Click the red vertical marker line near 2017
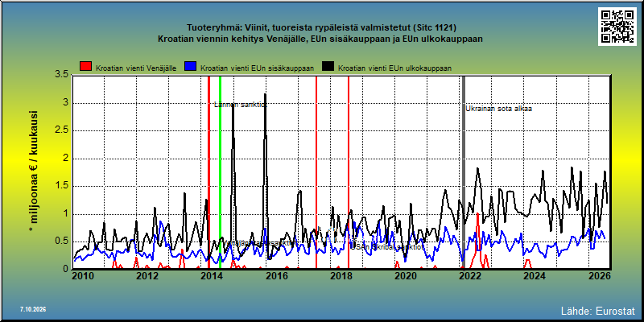Image resolution: width=644 pixels, height=322 pixels. (316, 172)
